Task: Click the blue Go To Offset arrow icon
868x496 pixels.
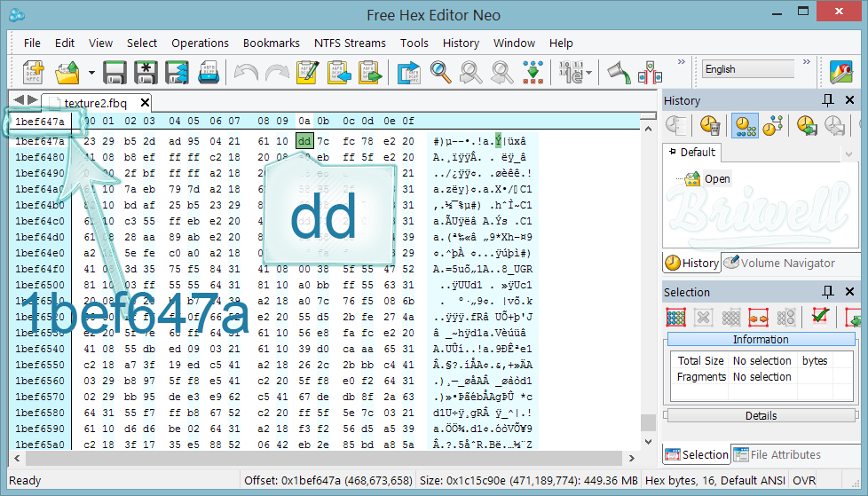Action: point(409,73)
